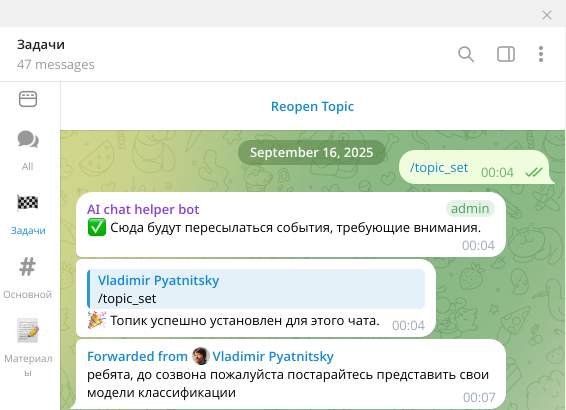Click the admin badge on bot message
This screenshot has width=566, height=410.
[x=470, y=209]
